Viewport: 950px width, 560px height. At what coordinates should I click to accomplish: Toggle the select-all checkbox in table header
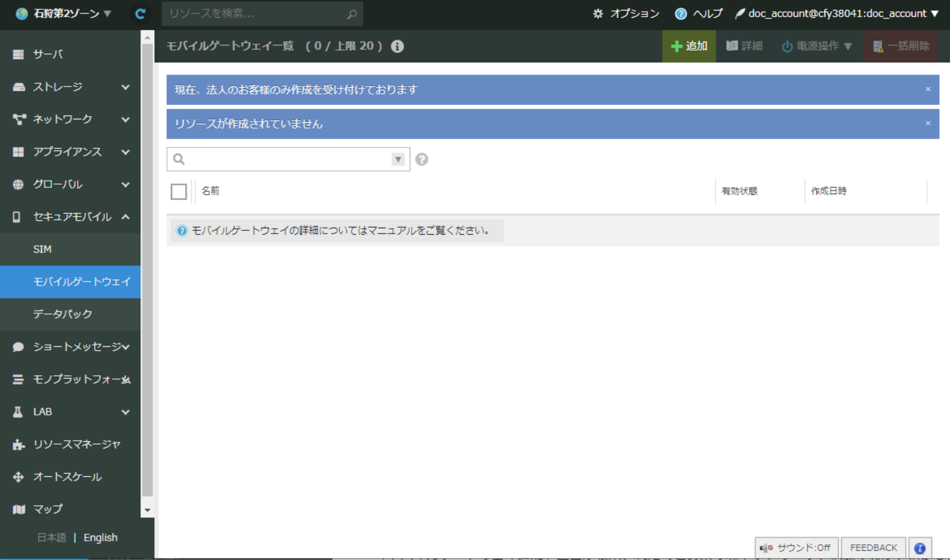(x=179, y=191)
